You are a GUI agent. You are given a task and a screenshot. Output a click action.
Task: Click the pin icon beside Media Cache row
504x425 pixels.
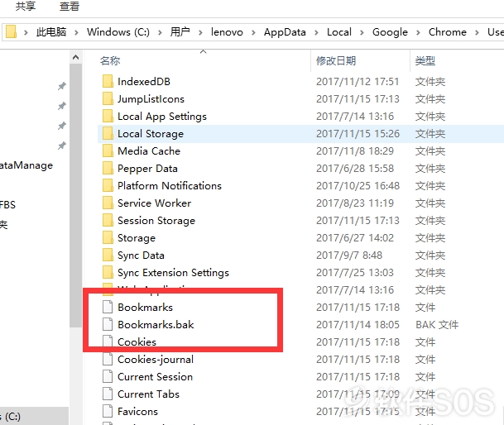[x=62, y=146]
